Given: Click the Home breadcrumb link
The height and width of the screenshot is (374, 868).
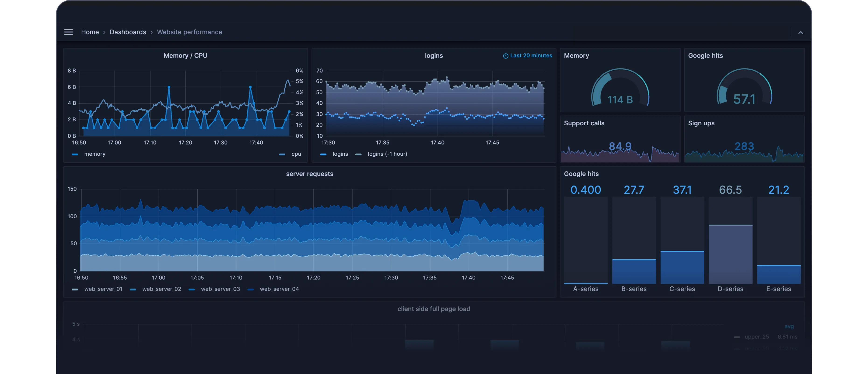Looking at the screenshot, I should (90, 32).
